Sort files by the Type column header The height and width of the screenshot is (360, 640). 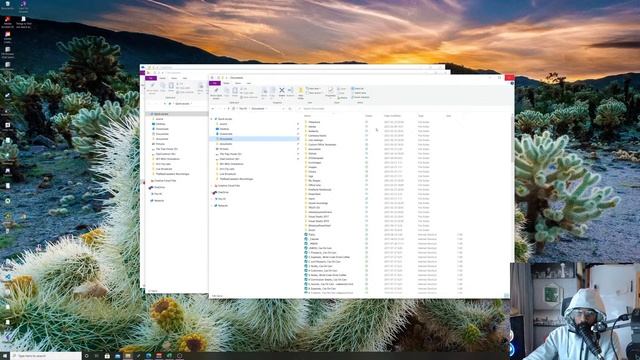[421, 116]
